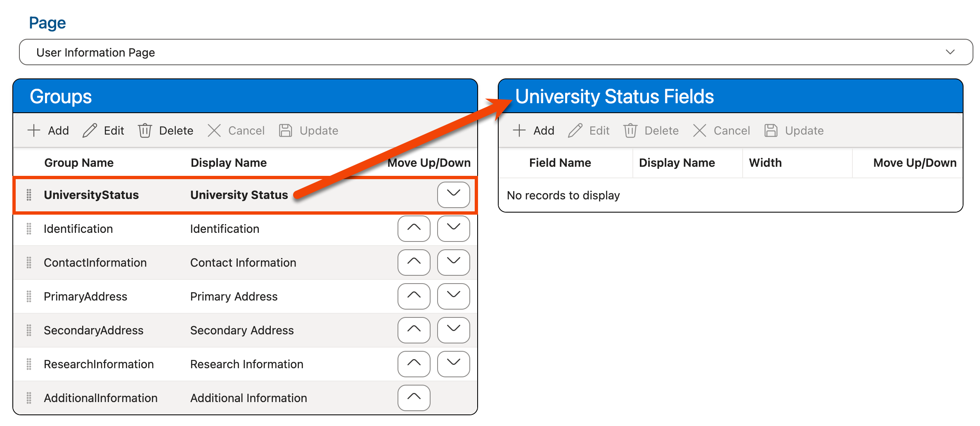
Task: Click the Cancel X icon in Fields panel
Action: [x=700, y=130]
